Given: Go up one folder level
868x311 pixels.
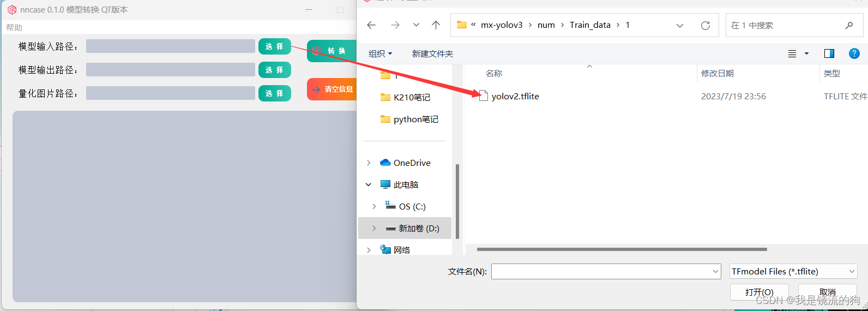Looking at the screenshot, I should [x=436, y=25].
